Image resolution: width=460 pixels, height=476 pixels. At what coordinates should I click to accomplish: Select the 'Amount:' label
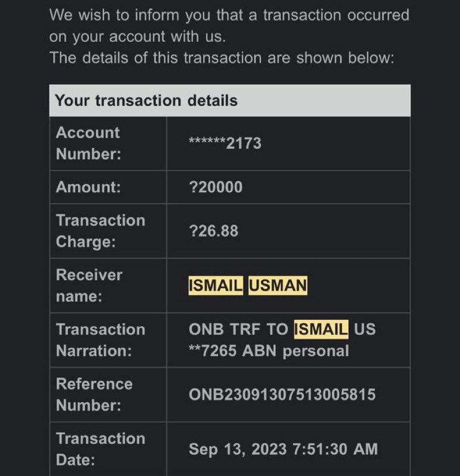[x=88, y=187]
